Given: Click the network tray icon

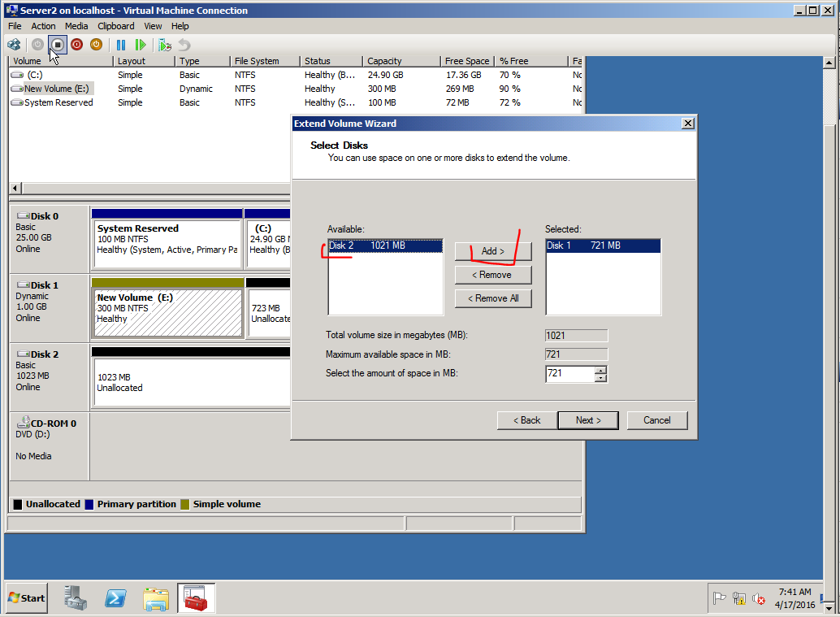Looking at the screenshot, I should coord(739,598).
